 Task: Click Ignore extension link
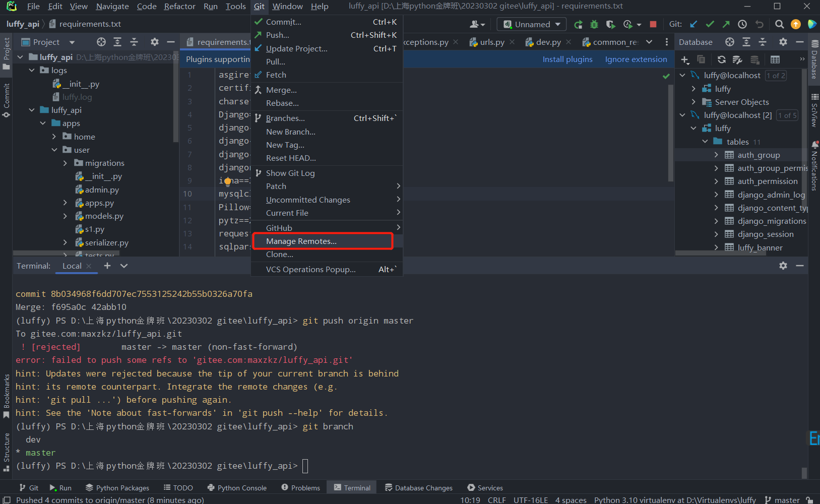pyautogui.click(x=636, y=59)
